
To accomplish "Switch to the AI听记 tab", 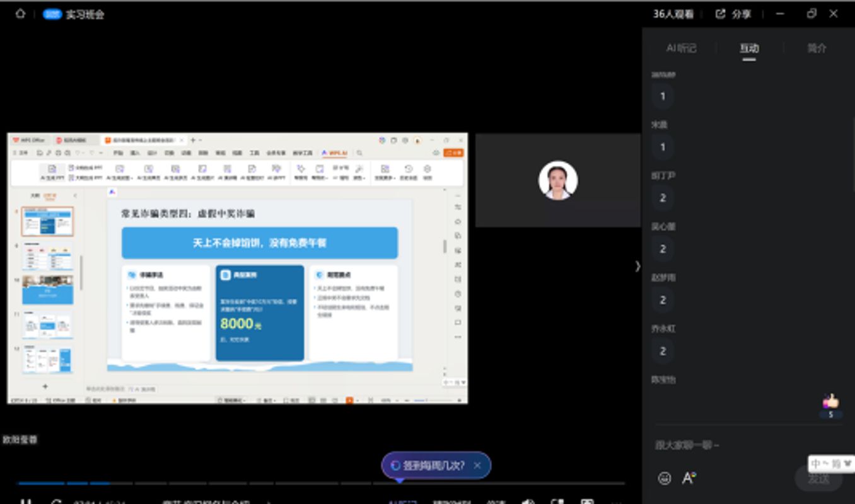I will pyautogui.click(x=682, y=48).
